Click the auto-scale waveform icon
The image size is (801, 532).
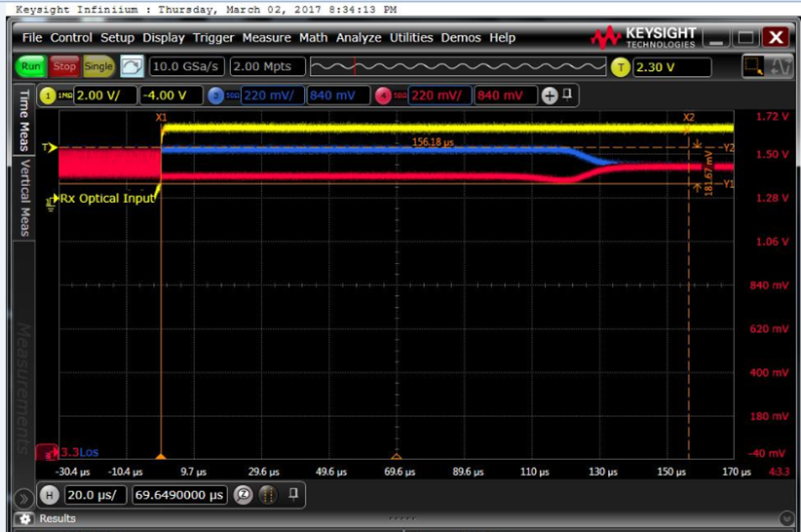132,66
